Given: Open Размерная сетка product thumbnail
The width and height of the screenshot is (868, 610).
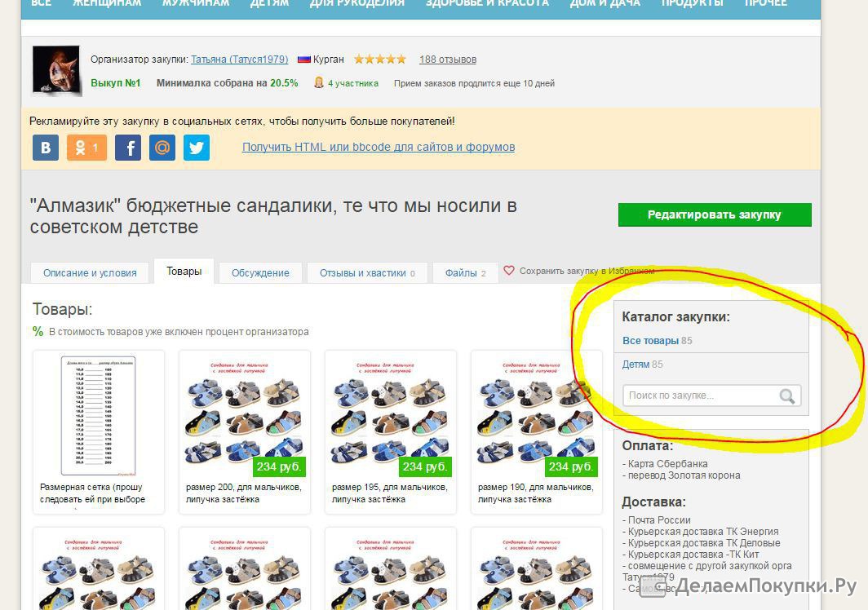Looking at the screenshot, I should tap(98, 416).
